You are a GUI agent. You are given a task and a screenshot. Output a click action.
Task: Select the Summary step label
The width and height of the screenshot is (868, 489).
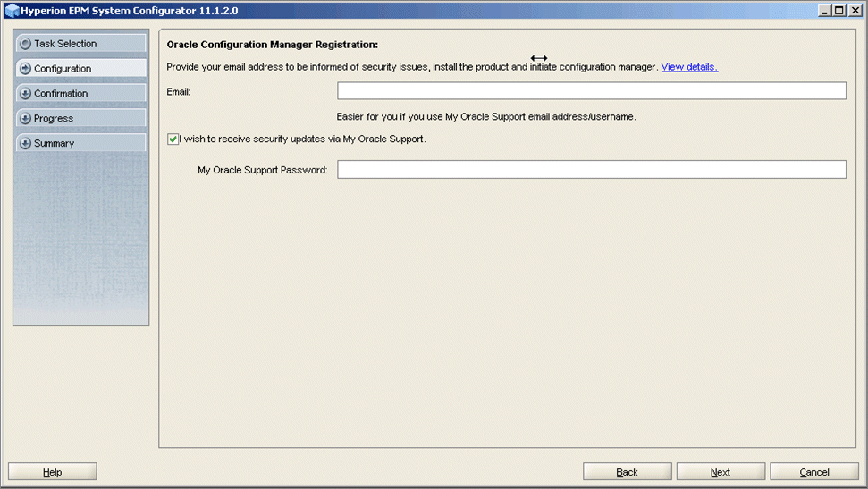(x=55, y=143)
